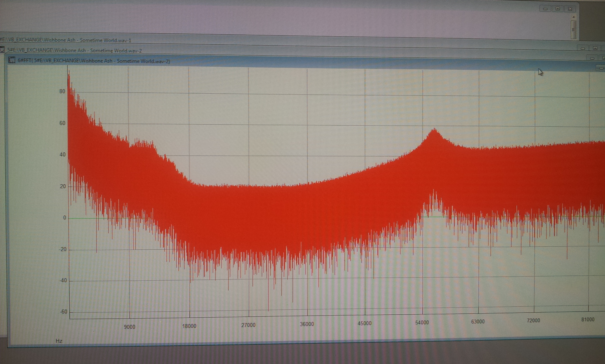Image resolution: width=605 pixels, height=364 pixels.
Task: Click the 20 label on the vertical axis
Action: click(x=62, y=186)
